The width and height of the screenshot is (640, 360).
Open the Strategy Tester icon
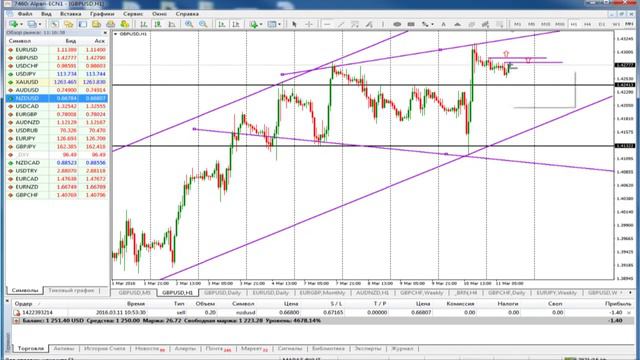[110, 24]
